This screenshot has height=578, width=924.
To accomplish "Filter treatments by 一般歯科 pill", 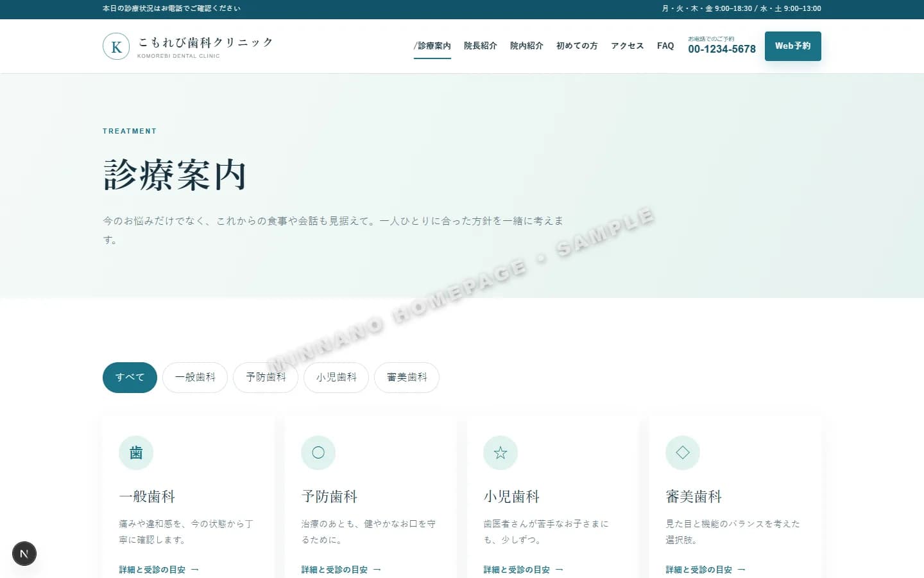I will [x=195, y=378].
